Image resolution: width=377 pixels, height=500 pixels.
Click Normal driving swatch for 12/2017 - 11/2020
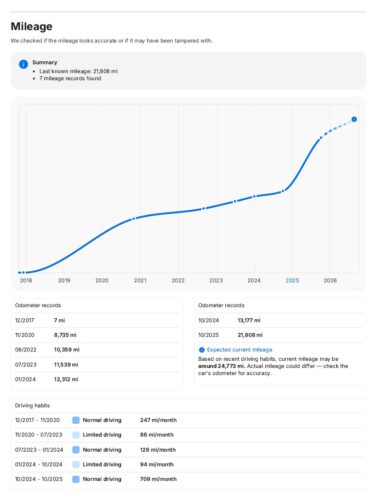pyautogui.click(x=76, y=420)
